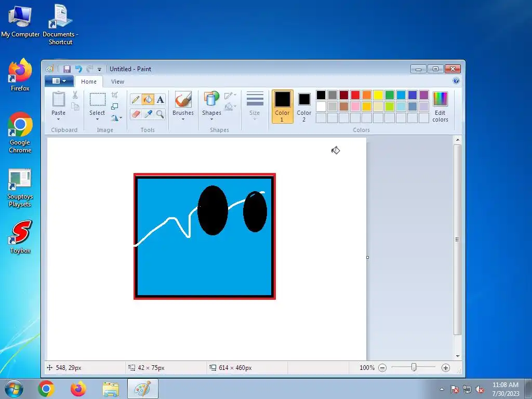Click the Copy icon in Clipboard group

click(x=75, y=107)
